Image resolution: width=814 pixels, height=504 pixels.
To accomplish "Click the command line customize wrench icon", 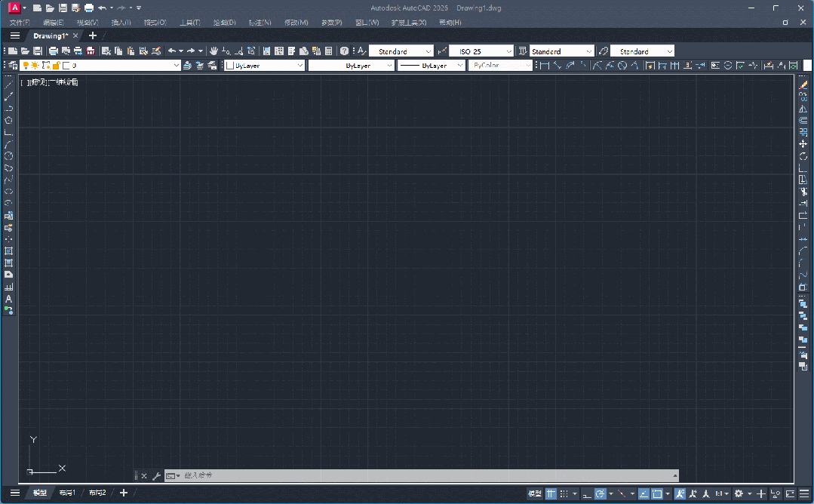I will pyautogui.click(x=156, y=475).
